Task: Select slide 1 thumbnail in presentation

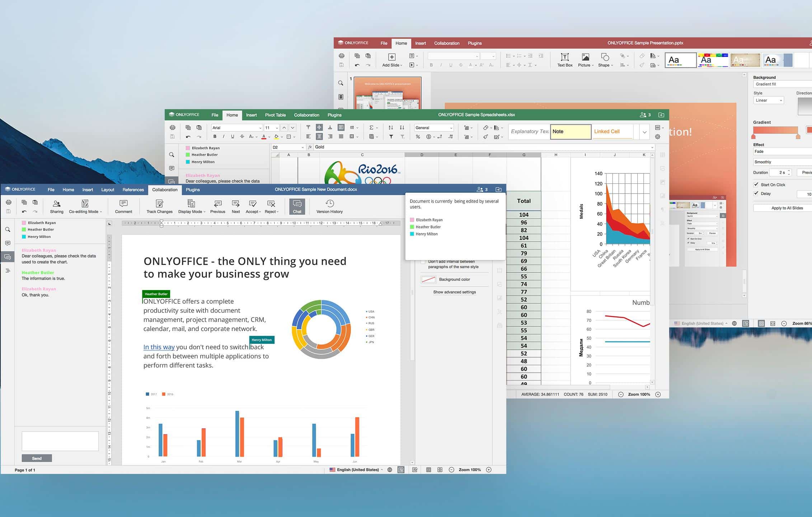Action: pyautogui.click(x=388, y=93)
